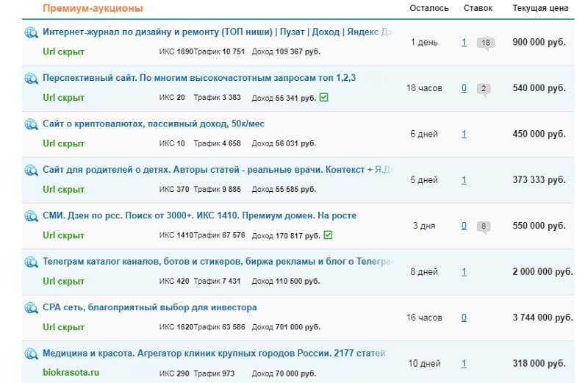
Task: Click the green verified income checkmark for Перспективный сайт
Action: (x=324, y=97)
